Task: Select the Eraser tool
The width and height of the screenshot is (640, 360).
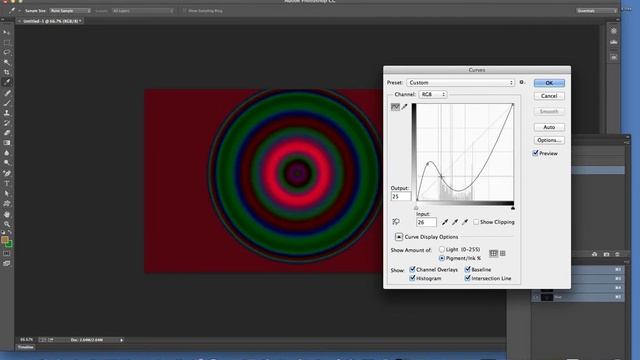Action: (7, 133)
